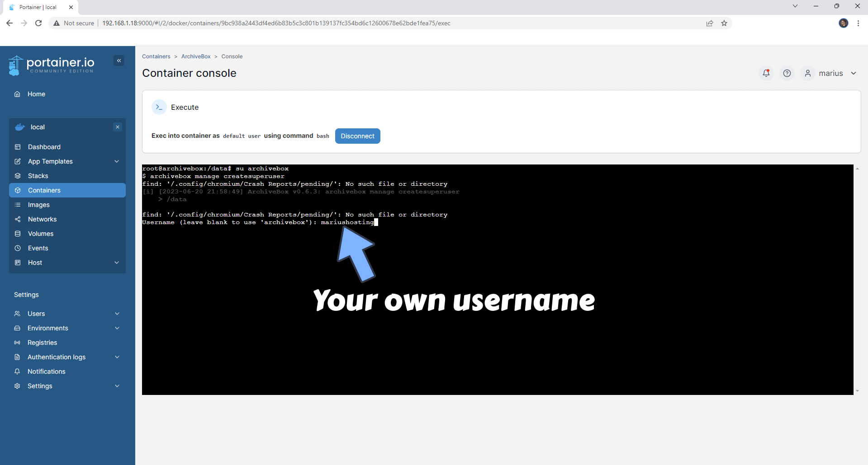The height and width of the screenshot is (465, 868).
Task: Click the Registries radio icon
Action: click(x=17, y=343)
